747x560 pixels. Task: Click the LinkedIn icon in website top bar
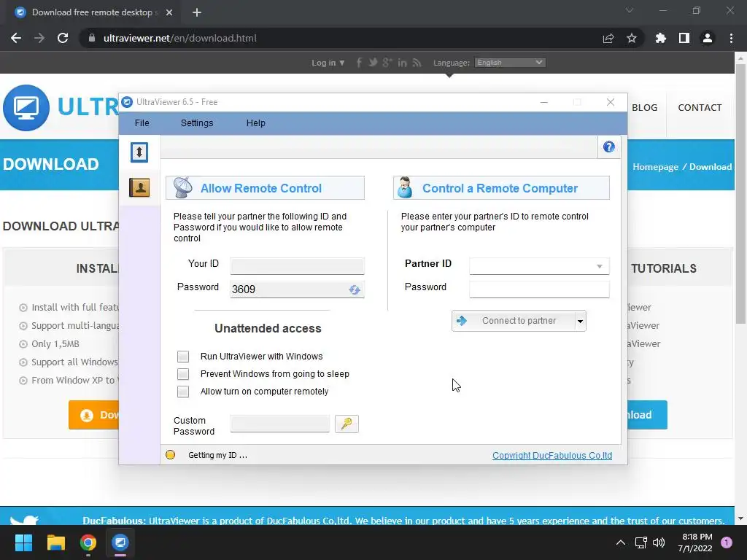[402, 63]
